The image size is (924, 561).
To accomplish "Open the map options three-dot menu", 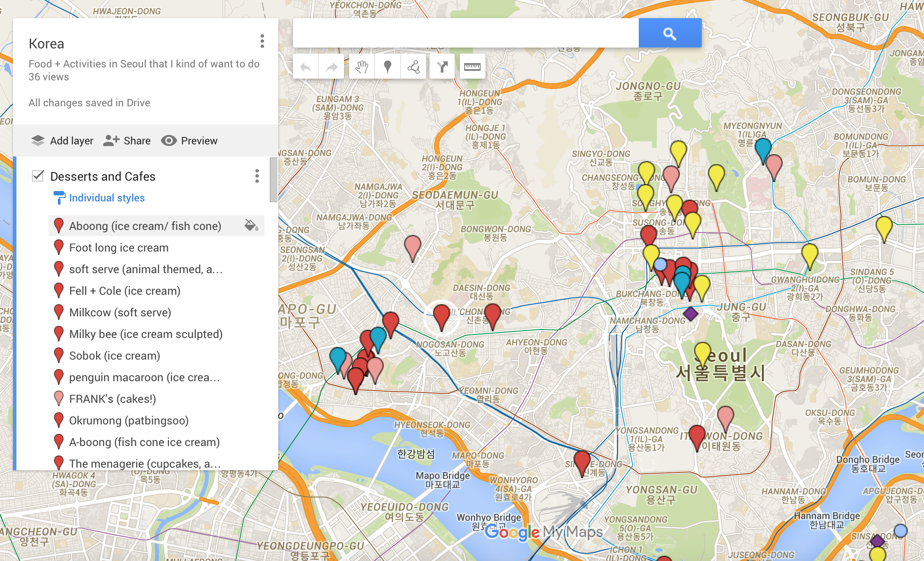I will click(x=261, y=42).
